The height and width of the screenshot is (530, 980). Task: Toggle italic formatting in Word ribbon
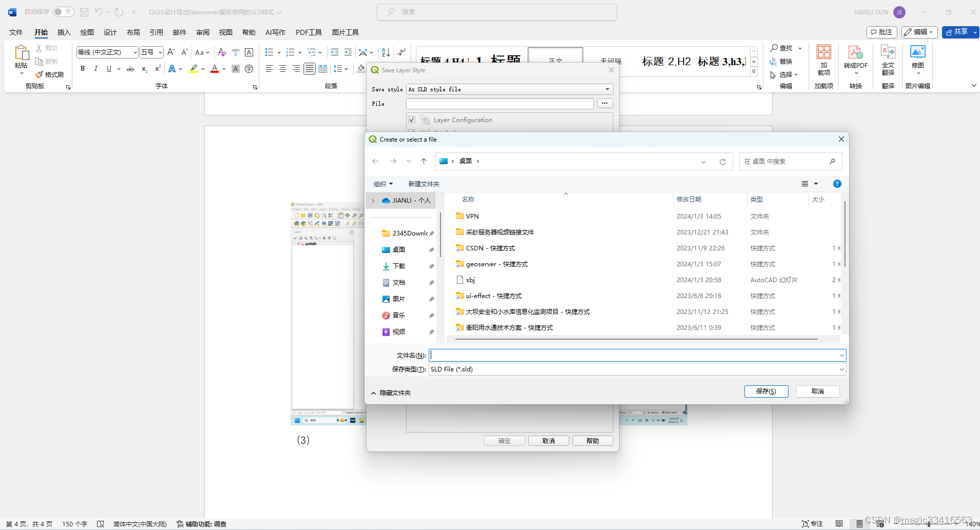pos(95,69)
